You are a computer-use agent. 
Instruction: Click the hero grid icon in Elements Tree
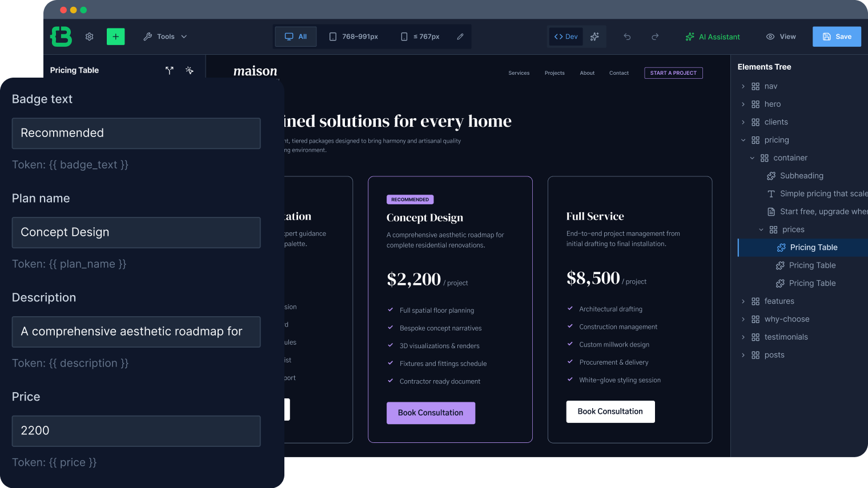click(x=756, y=104)
